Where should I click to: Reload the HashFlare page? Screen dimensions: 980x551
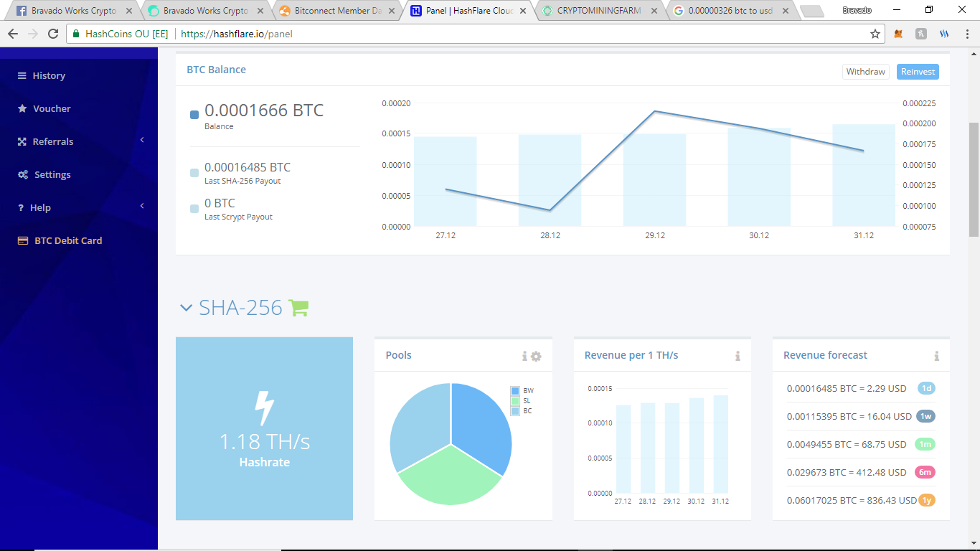(53, 34)
